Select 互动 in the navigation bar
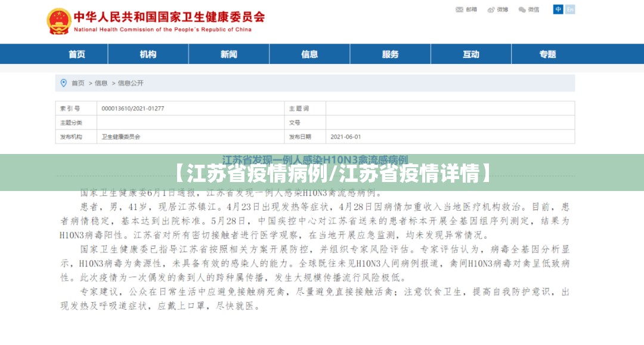644x345 pixels. pos(470,54)
